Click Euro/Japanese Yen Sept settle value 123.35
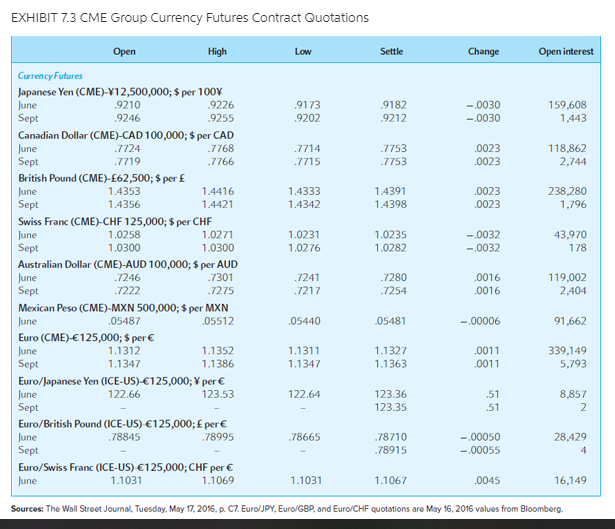 click(391, 407)
